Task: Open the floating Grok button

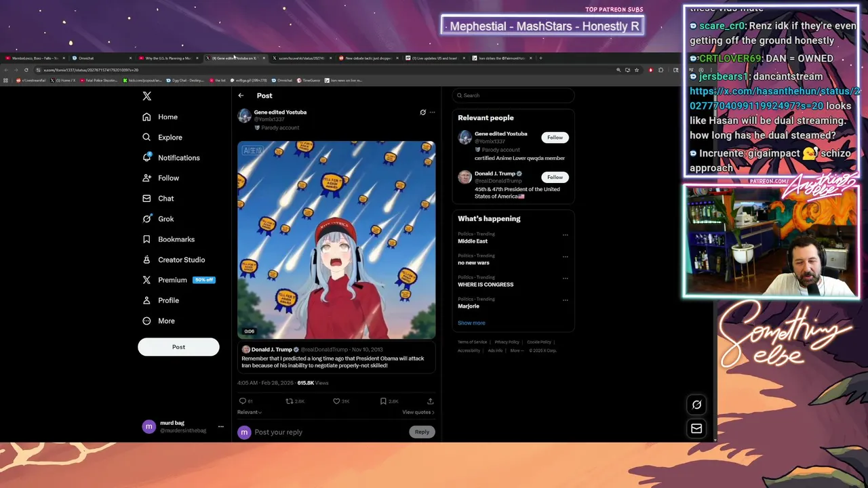Action: (x=696, y=405)
